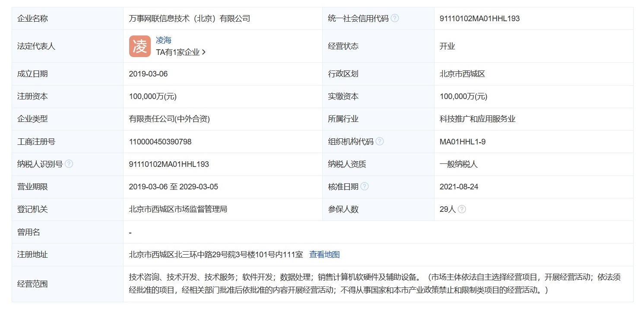Open legal representative 凌海 profile link
Image resolution: width=644 pixels, height=310 pixels.
[x=164, y=40]
